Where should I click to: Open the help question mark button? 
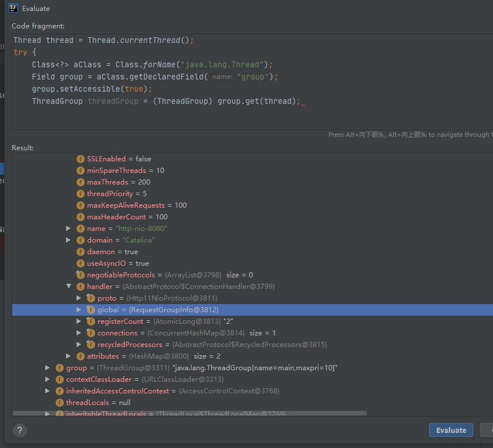click(20, 430)
